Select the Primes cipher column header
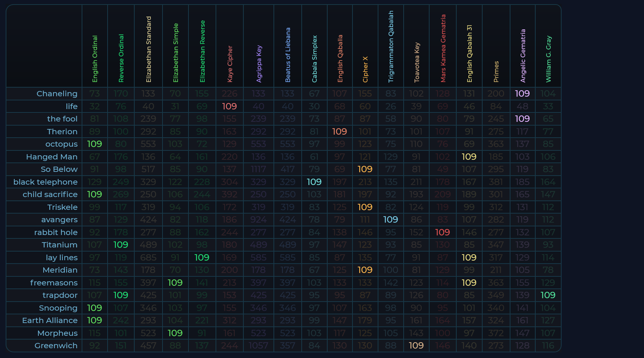This screenshot has height=358, width=644. click(x=496, y=71)
